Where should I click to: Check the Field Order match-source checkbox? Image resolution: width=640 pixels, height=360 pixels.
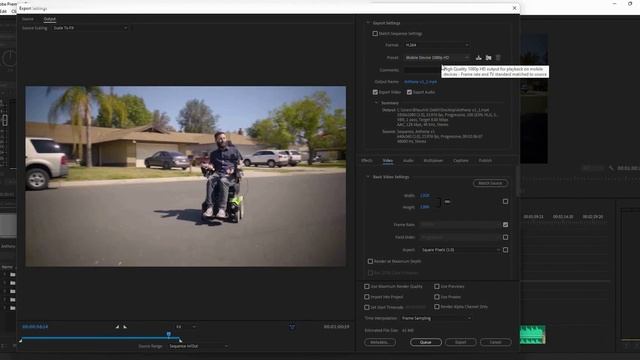tap(505, 237)
